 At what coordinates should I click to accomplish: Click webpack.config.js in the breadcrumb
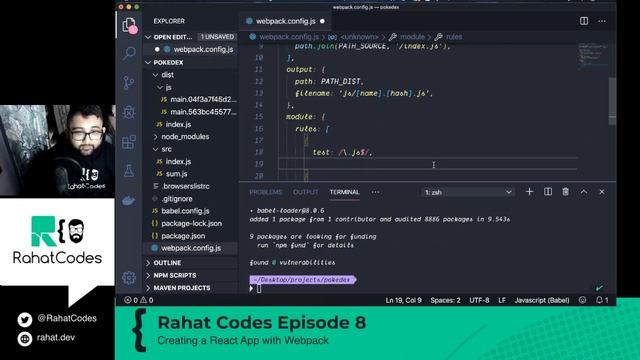point(289,37)
